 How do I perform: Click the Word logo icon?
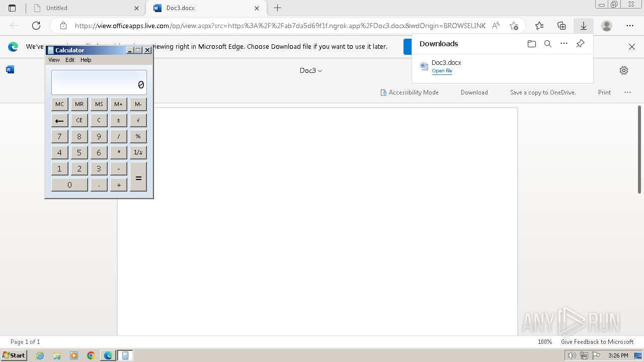tap(10, 69)
